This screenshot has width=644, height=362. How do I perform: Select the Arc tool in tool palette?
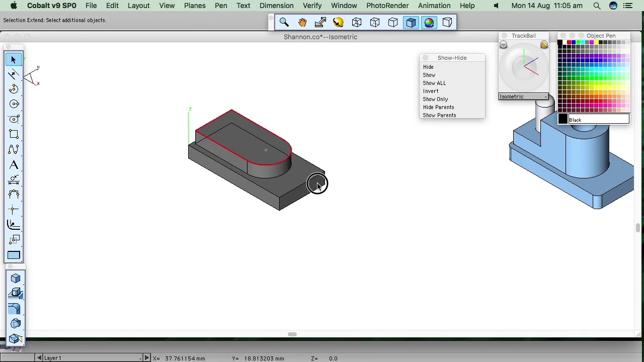[x=14, y=89]
